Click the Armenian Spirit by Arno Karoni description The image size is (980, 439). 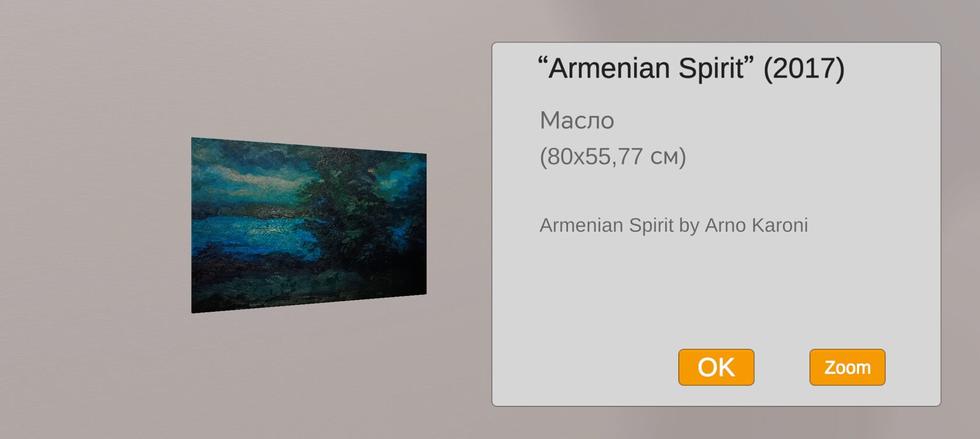click(x=674, y=225)
